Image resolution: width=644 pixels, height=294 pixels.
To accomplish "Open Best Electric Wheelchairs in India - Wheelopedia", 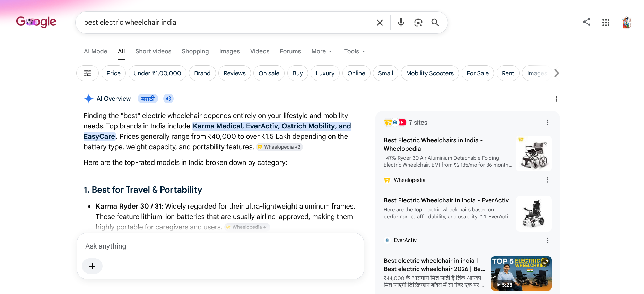I will (433, 144).
